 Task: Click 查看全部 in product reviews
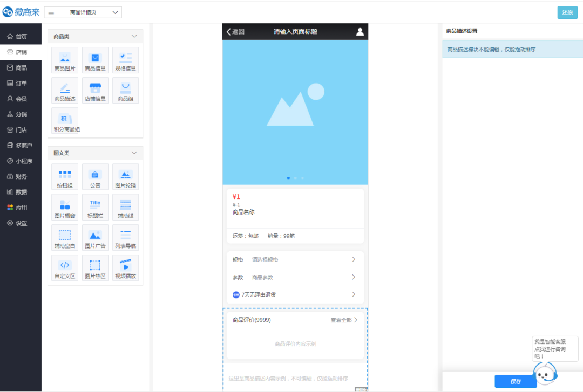pos(344,320)
